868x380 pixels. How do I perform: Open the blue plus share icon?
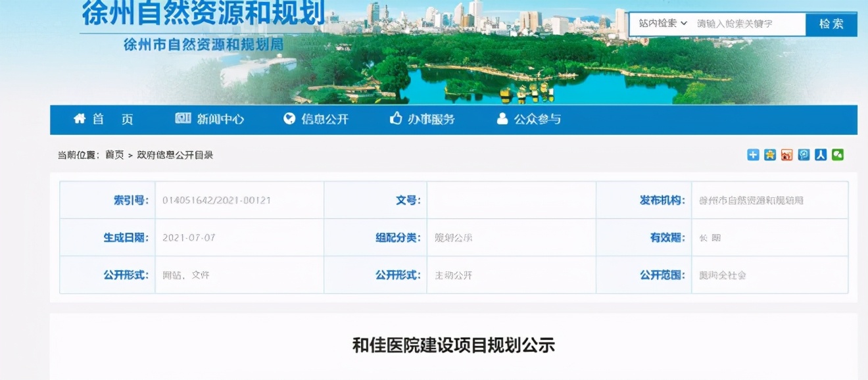pos(753,153)
